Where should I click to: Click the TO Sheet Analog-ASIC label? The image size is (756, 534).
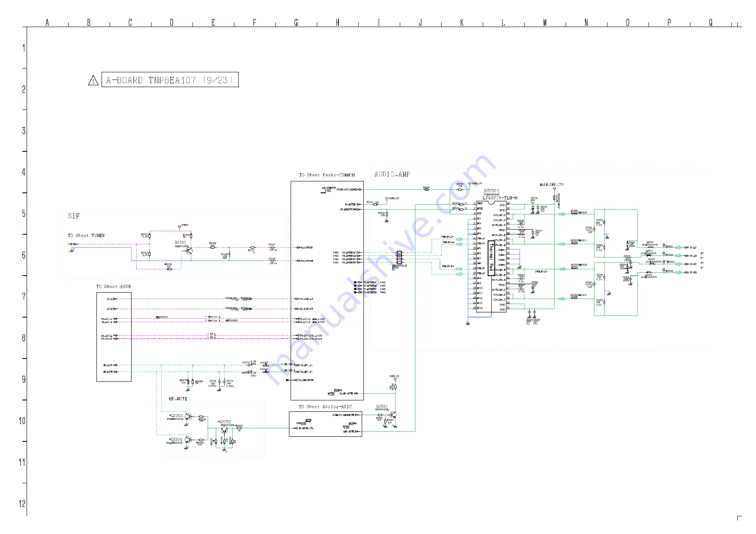(x=325, y=407)
